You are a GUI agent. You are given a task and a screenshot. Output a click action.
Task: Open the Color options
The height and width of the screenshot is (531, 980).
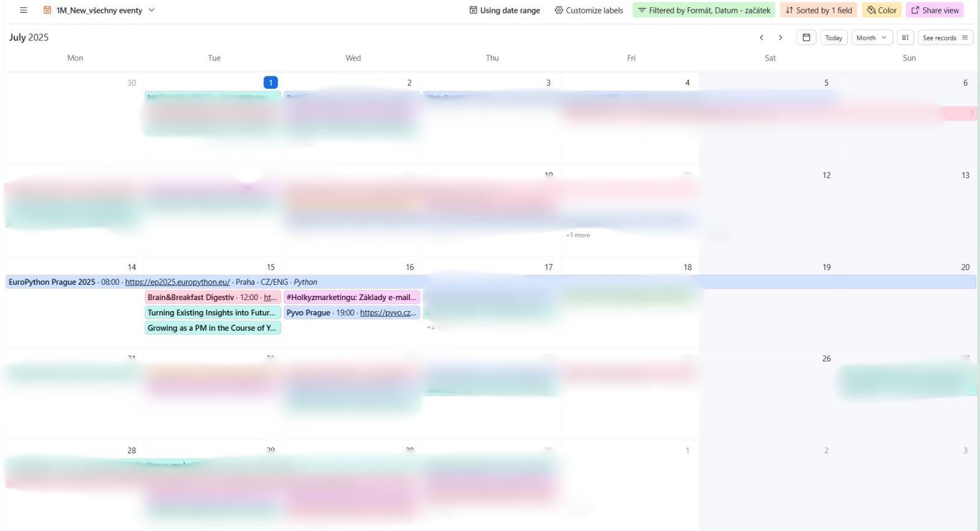pyautogui.click(x=881, y=10)
